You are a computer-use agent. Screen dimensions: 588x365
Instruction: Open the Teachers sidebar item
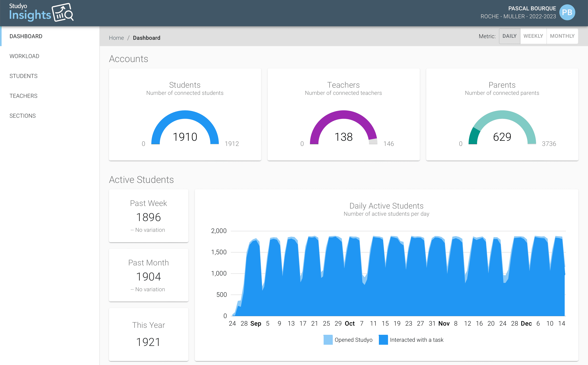23,96
